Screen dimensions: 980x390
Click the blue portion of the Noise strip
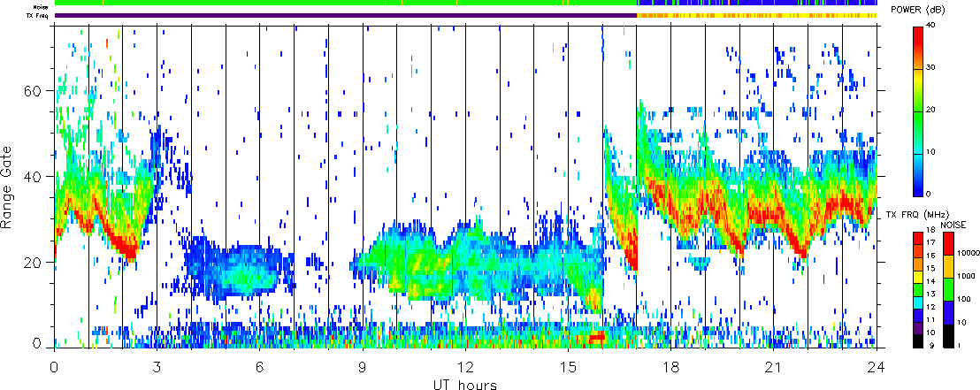[756, 4]
